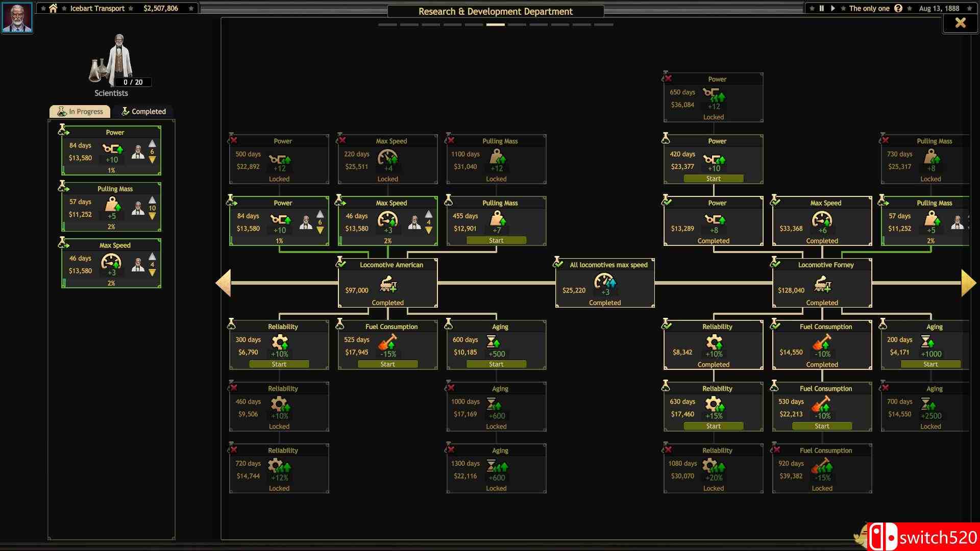Increase scientists on sidebar Power research

[x=152, y=144]
